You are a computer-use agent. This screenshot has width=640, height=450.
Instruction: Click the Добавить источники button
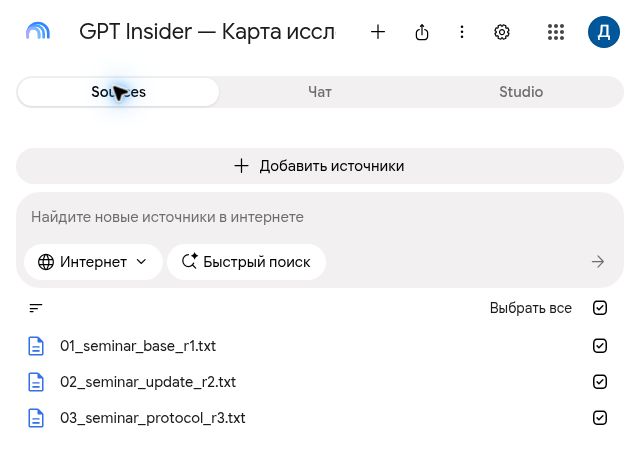pos(320,166)
